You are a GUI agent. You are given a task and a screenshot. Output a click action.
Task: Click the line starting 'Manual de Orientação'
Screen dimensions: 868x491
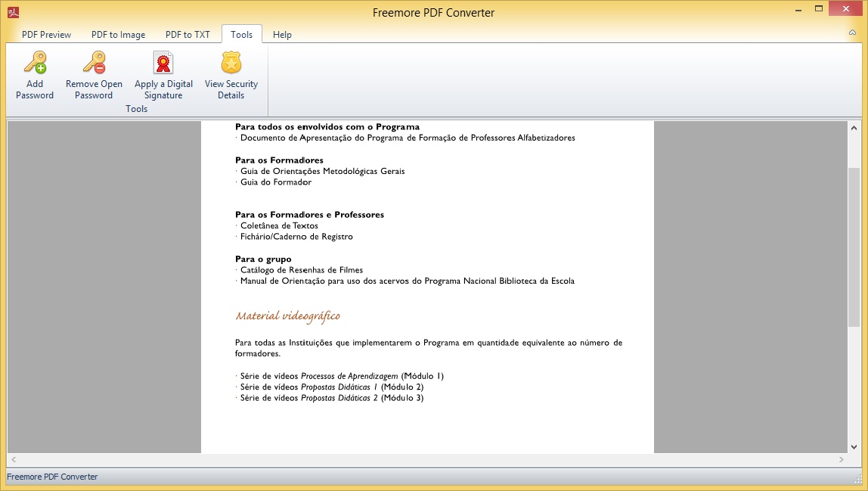click(407, 281)
